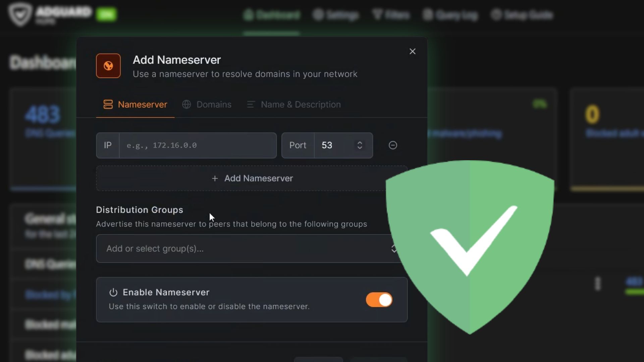Click the power icon beside Enable Nameserver
644x362 pixels.
pos(113,292)
